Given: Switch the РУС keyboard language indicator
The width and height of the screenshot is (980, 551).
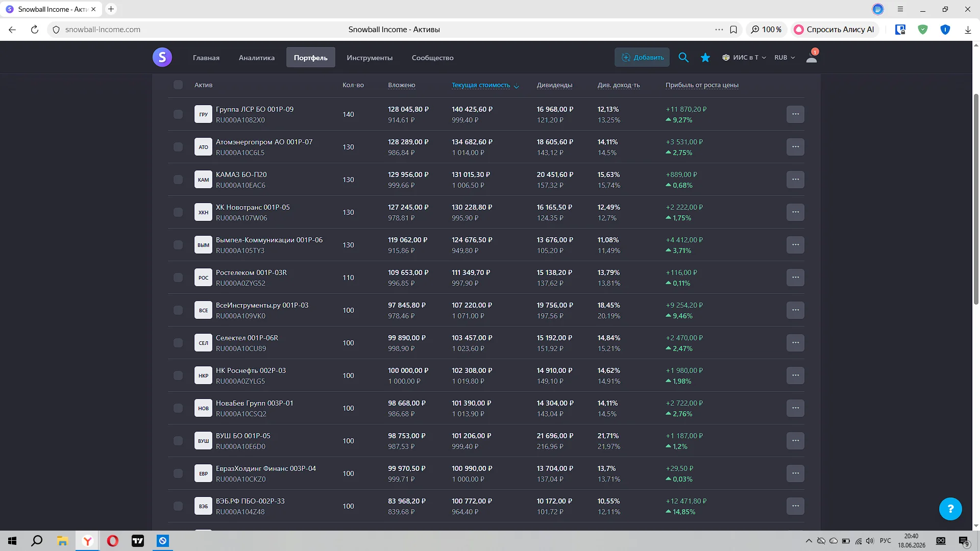Looking at the screenshot, I should pyautogui.click(x=886, y=541).
